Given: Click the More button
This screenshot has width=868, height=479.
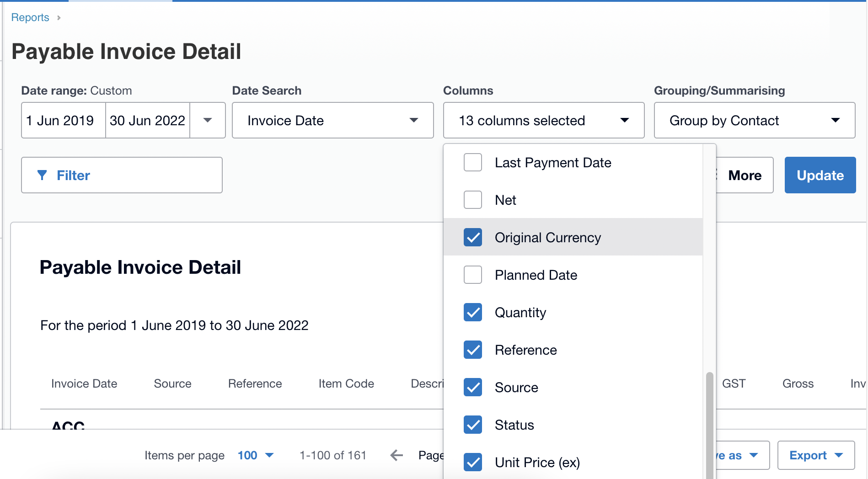Looking at the screenshot, I should pyautogui.click(x=744, y=175).
